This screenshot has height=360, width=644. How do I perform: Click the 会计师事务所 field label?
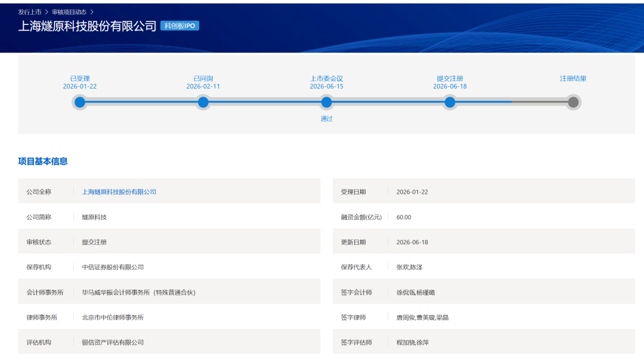[45, 292]
